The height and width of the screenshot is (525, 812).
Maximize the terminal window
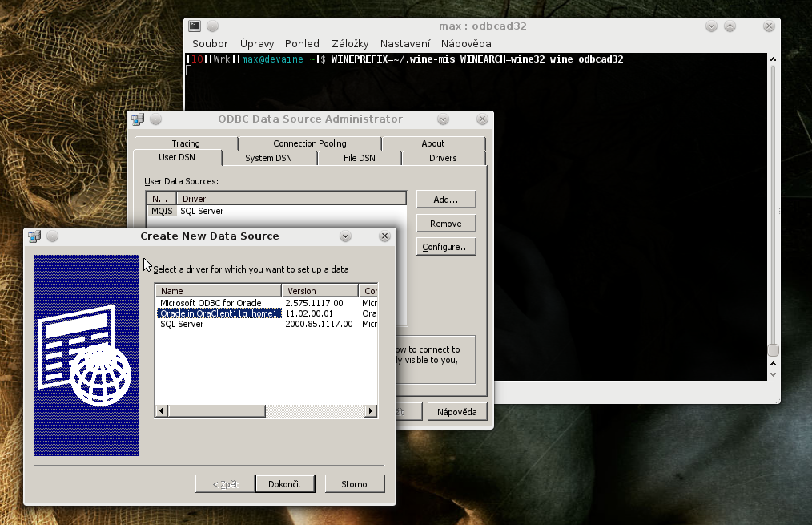tap(730, 26)
